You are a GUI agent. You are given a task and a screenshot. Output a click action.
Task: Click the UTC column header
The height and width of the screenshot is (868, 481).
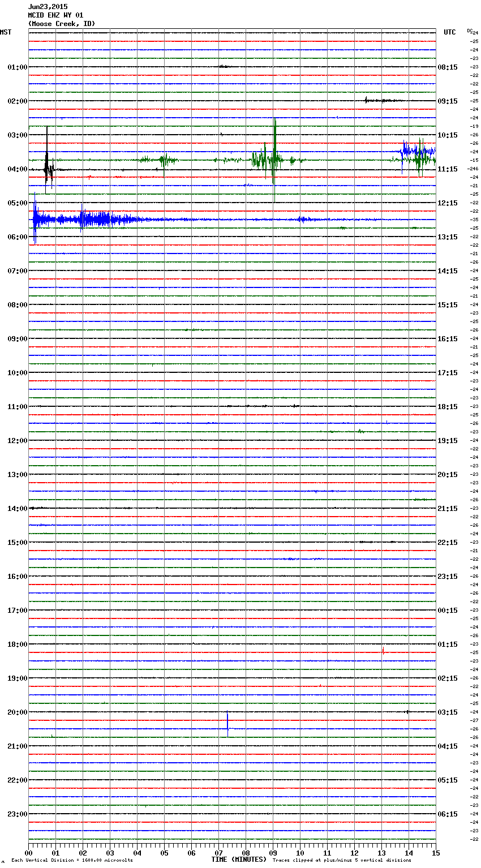click(x=450, y=32)
